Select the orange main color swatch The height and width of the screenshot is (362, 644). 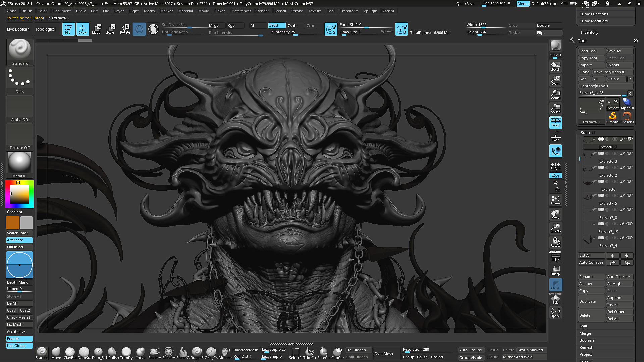coord(12,223)
